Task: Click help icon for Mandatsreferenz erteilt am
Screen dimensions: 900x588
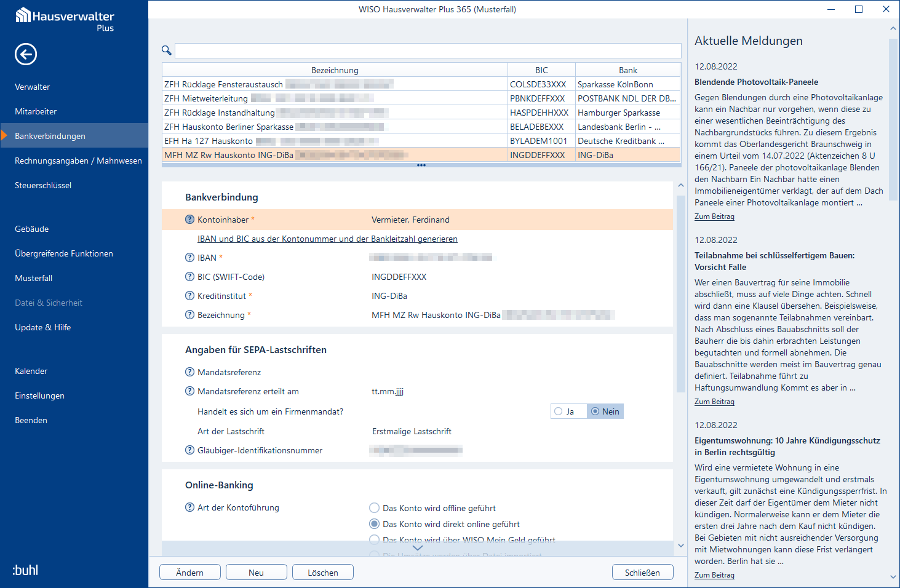Action: [189, 391]
